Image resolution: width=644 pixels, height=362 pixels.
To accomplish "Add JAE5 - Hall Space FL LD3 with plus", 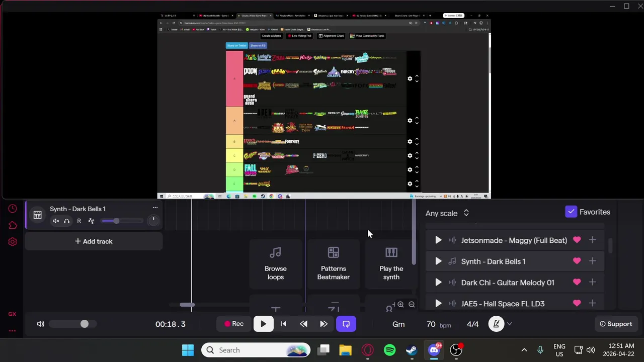I will tap(592, 303).
